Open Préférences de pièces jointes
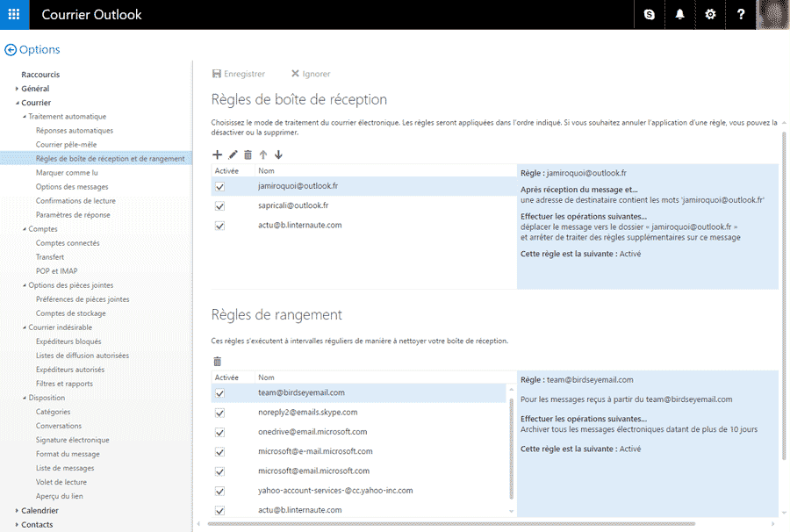 [83, 299]
